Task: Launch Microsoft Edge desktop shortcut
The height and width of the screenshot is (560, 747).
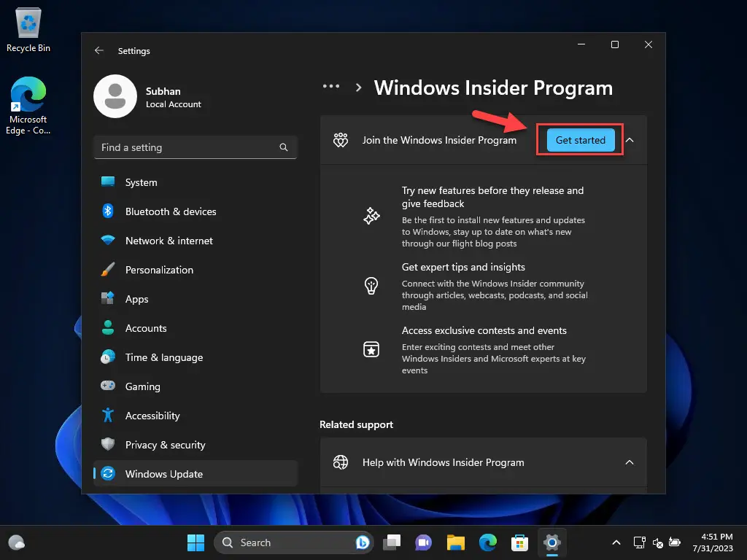Action: coord(28,106)
